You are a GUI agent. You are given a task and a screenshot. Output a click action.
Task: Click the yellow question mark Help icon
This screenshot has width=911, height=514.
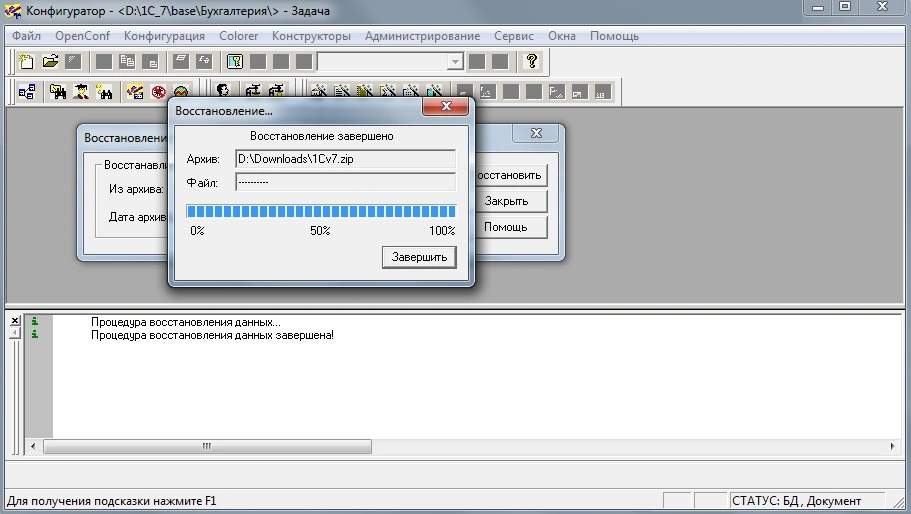coord(532,62)
